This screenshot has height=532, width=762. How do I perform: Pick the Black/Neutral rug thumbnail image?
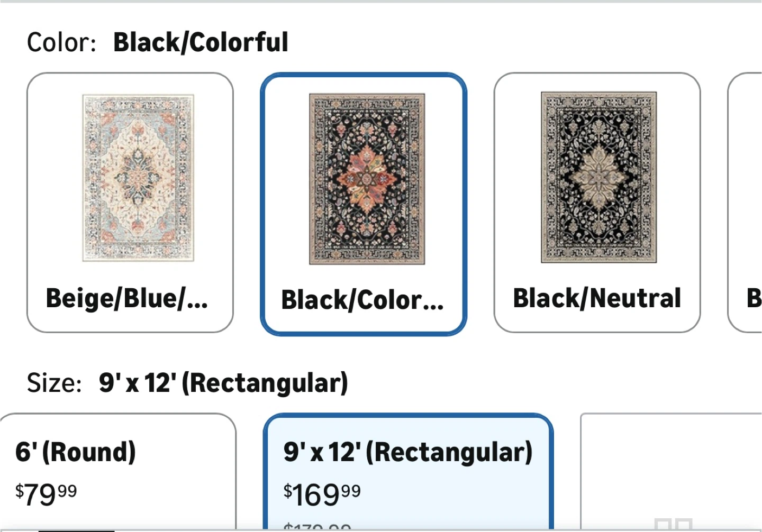[x=598, y=177]
